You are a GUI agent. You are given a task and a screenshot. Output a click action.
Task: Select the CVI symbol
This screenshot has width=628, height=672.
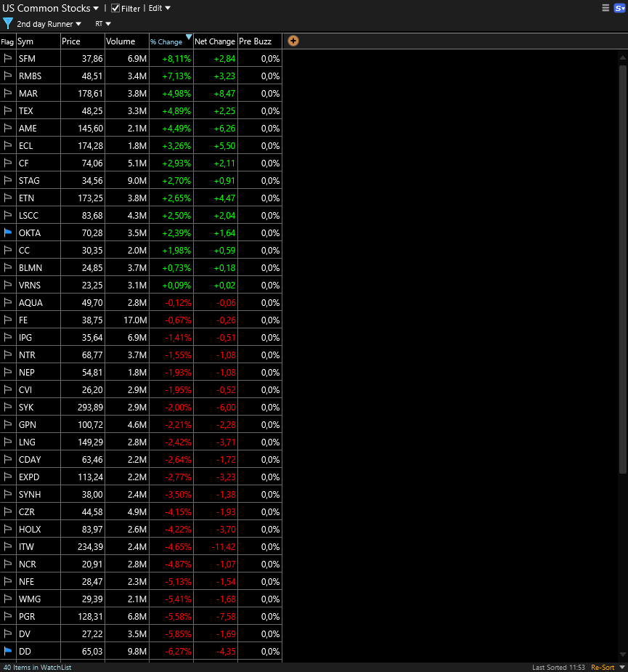25,389
